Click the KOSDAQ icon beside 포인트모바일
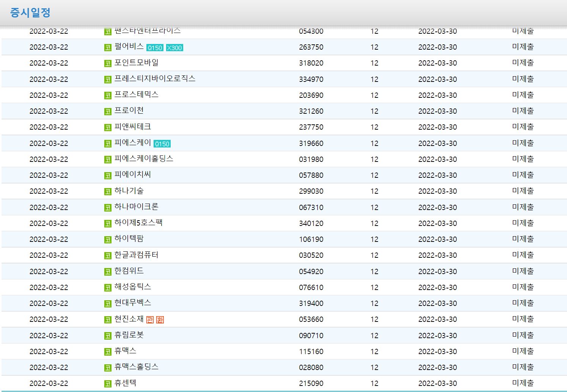The image size is (567, 392). 108,63
